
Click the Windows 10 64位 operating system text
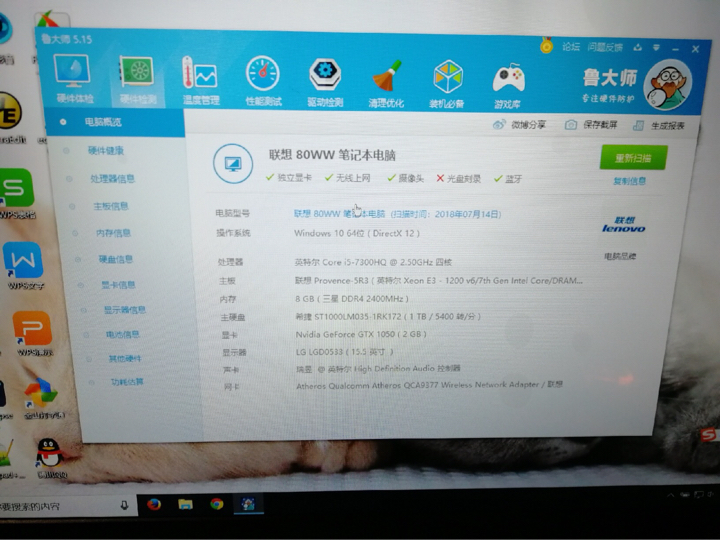pyautogui.click(x=357, y=233)
